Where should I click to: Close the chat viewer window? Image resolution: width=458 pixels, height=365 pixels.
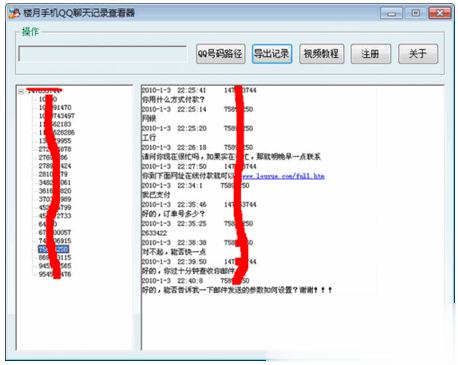[x=440, y=13]
